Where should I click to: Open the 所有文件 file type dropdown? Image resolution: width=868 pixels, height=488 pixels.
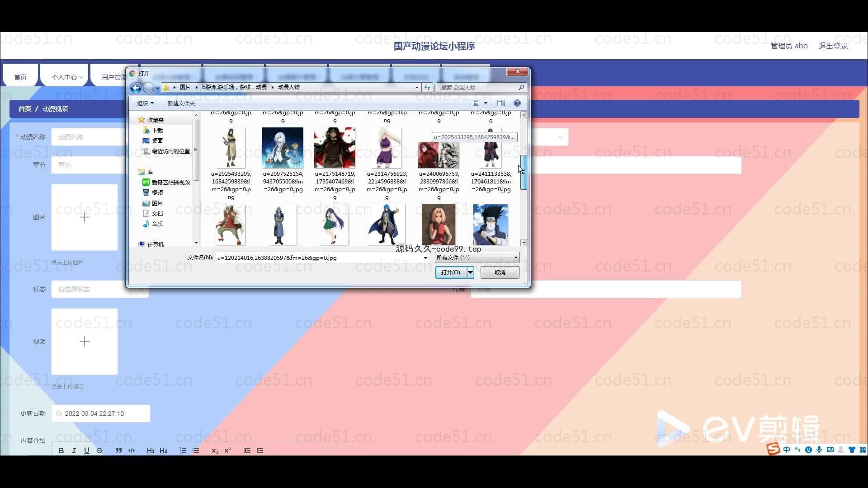tap(477, 258)
